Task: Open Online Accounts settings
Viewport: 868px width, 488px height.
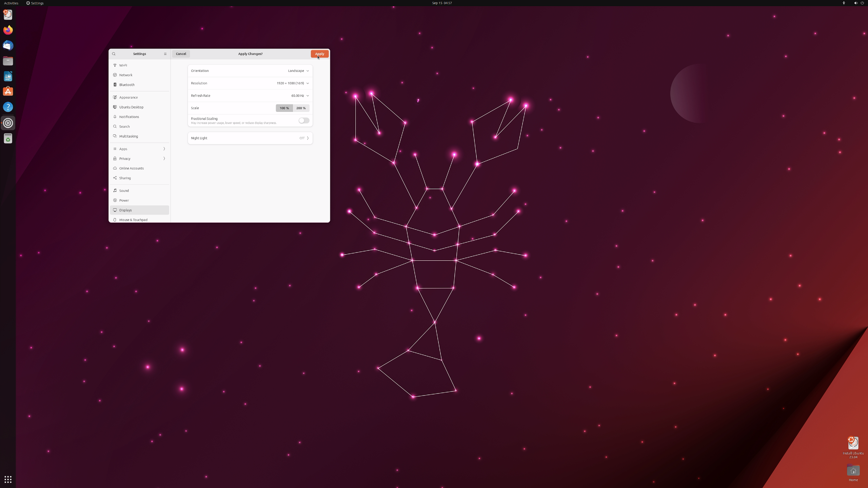Action: (x=139, y=168)
